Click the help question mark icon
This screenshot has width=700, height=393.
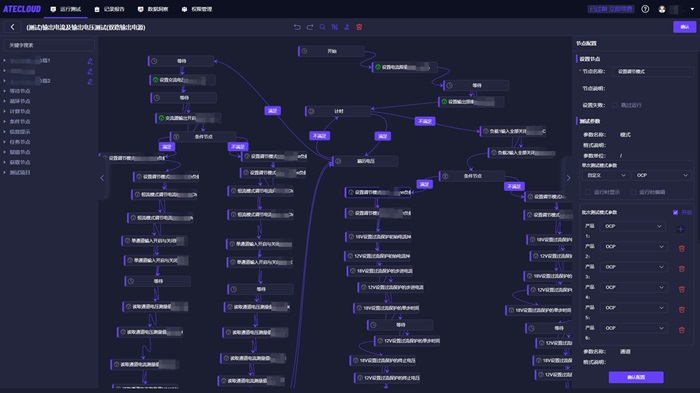[645, 9]
